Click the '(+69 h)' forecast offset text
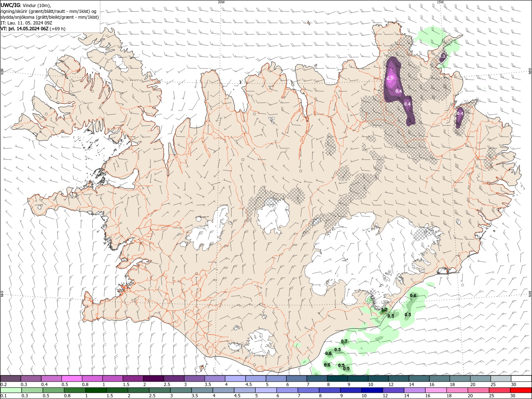 point(57,29)
